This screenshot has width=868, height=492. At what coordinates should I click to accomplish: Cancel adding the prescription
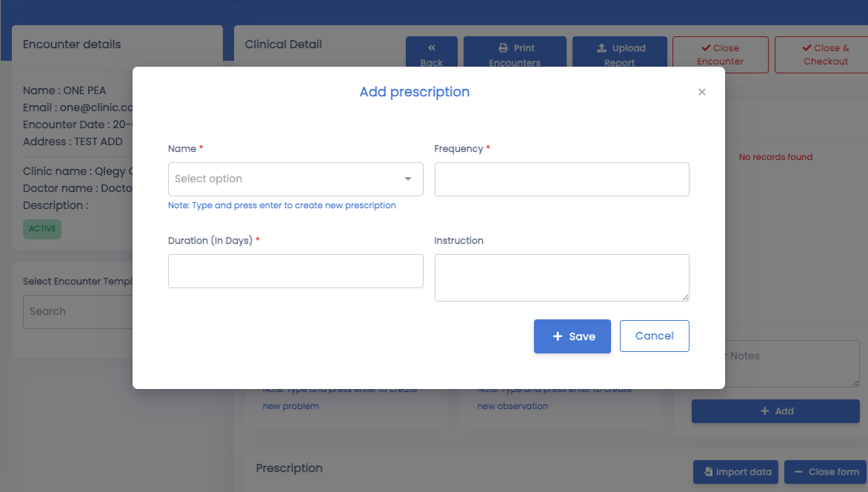[x=654, y=336]
